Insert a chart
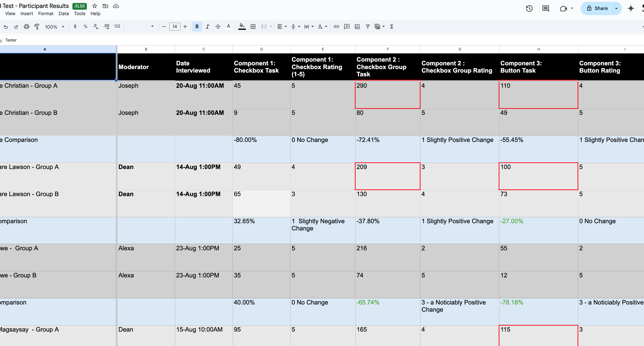 pos(357,26)
